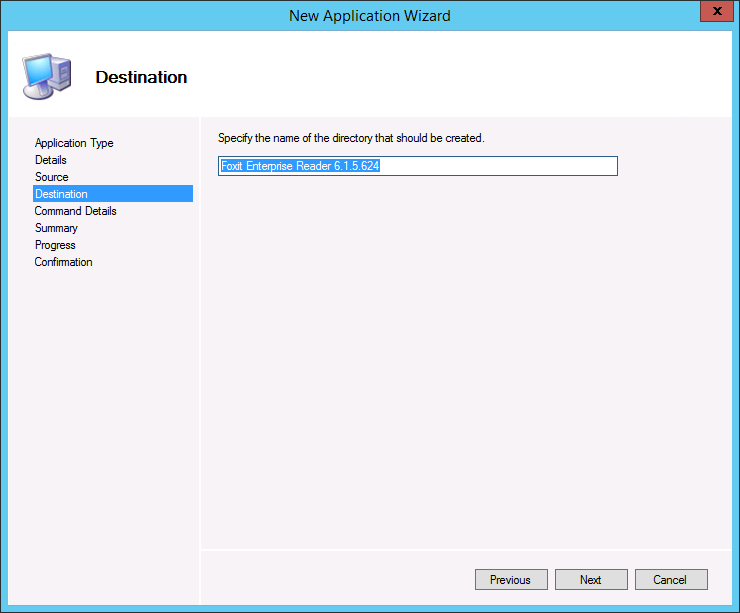
Task: Select the Progress step
Action: pyautogui.click(x=55, y=245)
